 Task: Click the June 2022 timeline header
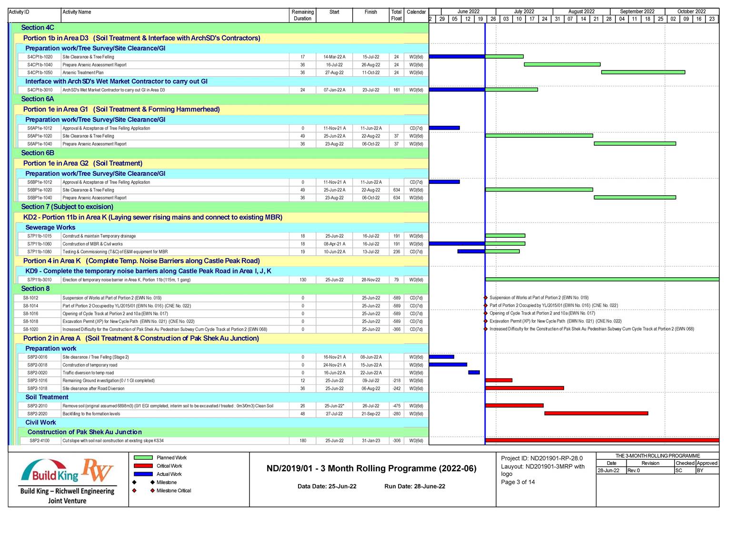click(x=468, y=11)
